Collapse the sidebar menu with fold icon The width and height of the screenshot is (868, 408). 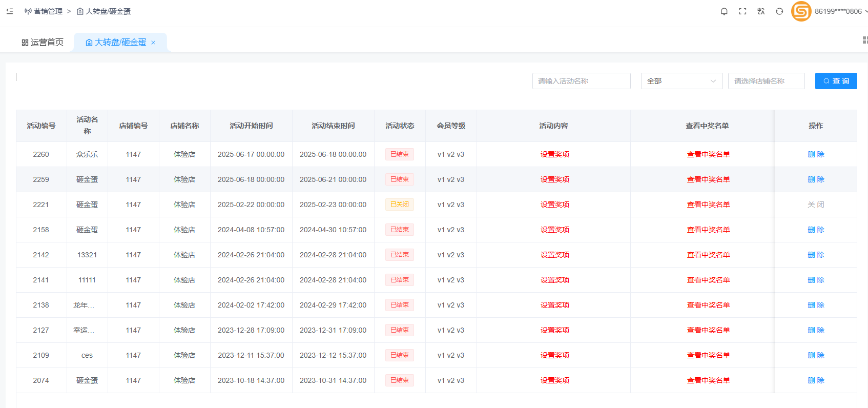(10, 11)
